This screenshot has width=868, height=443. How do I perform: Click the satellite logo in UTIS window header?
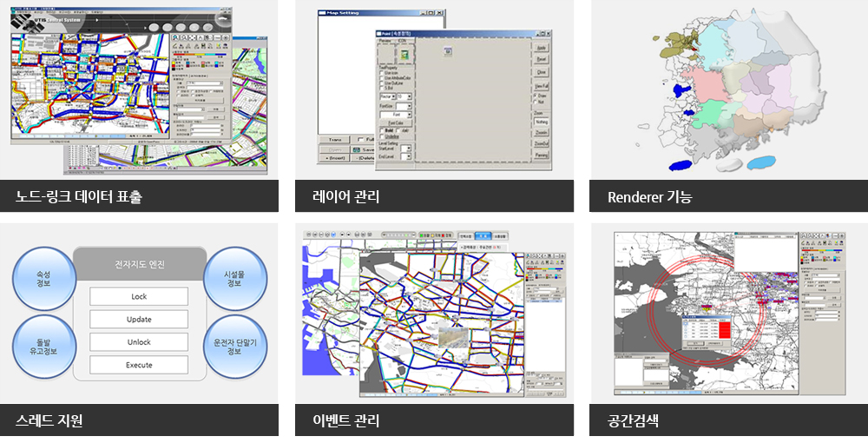pyautogui.click(x=28, y=23)
